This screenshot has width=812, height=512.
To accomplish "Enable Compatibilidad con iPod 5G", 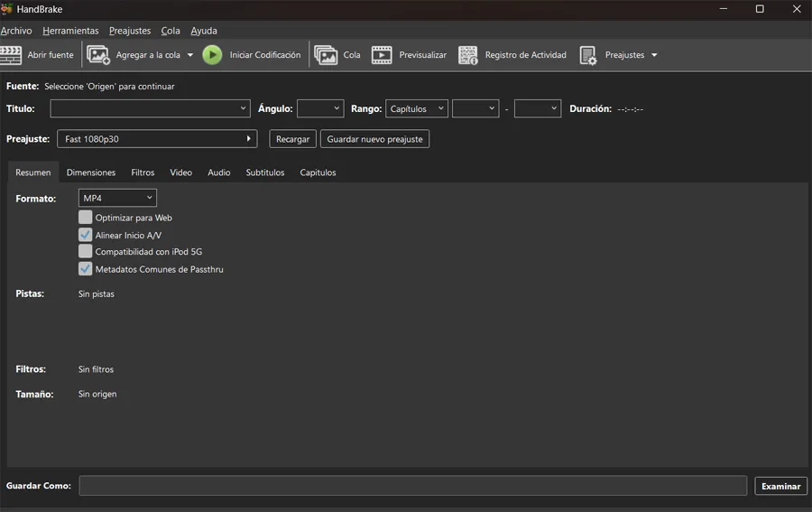I will (x=86, y=251).
